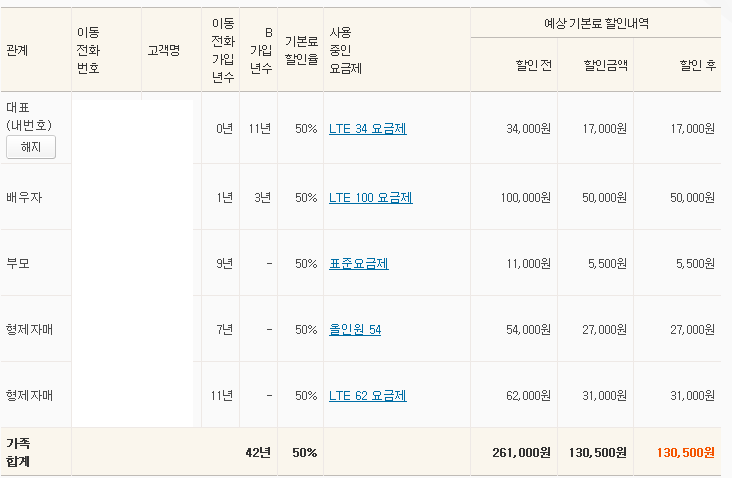Select the 7년 value in the 올인원 54 row

pos(225,330)
